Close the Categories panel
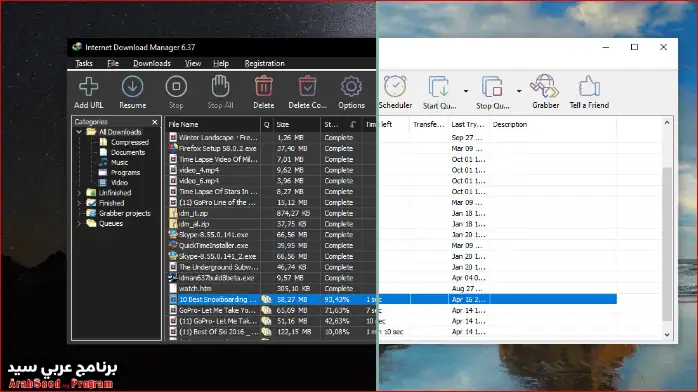Image resolution: width=698 pixels, height=392 pixels. coord(154,122)
